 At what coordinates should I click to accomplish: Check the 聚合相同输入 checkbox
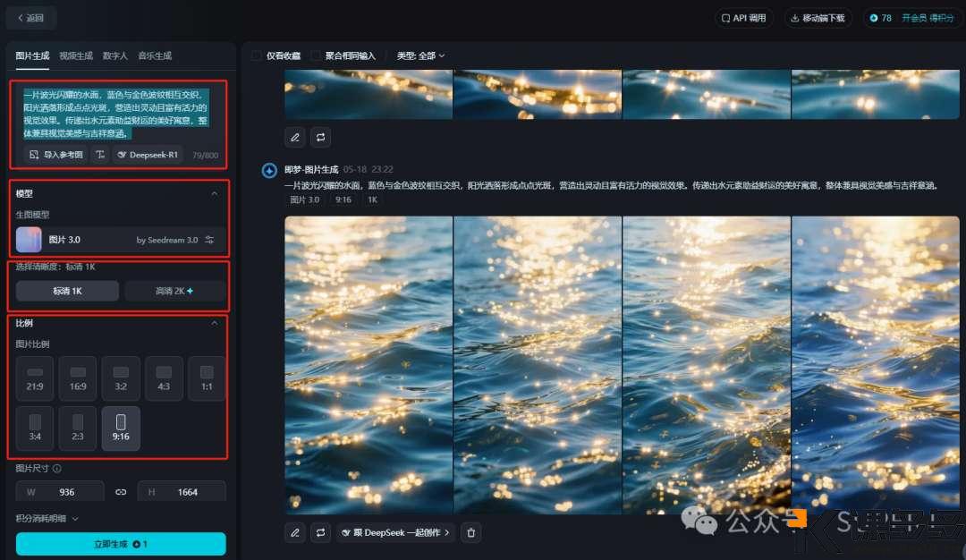[316, 55]
